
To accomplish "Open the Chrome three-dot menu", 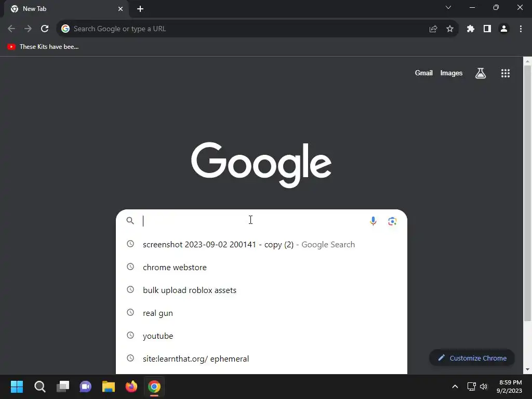I will click(x=521, y=29).
